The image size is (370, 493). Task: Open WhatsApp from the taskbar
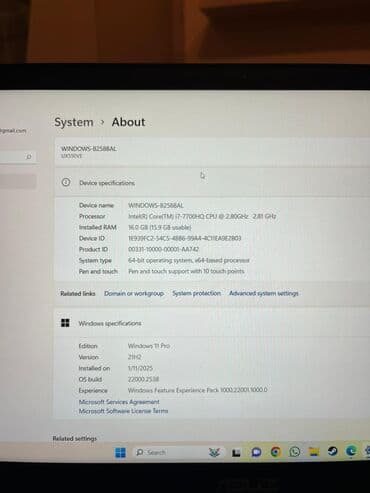click(295, 452)
